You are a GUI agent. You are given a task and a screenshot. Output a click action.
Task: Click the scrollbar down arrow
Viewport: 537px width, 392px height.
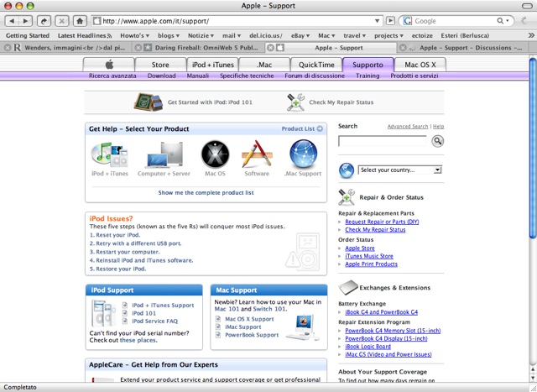533,378
